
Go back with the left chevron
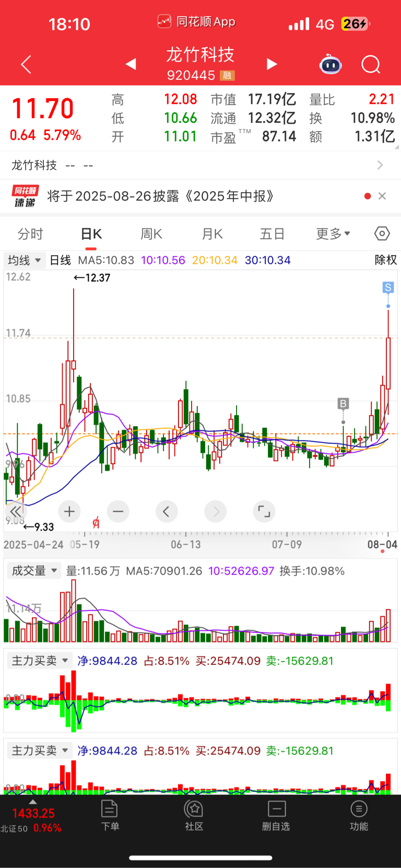click(26, 64)
